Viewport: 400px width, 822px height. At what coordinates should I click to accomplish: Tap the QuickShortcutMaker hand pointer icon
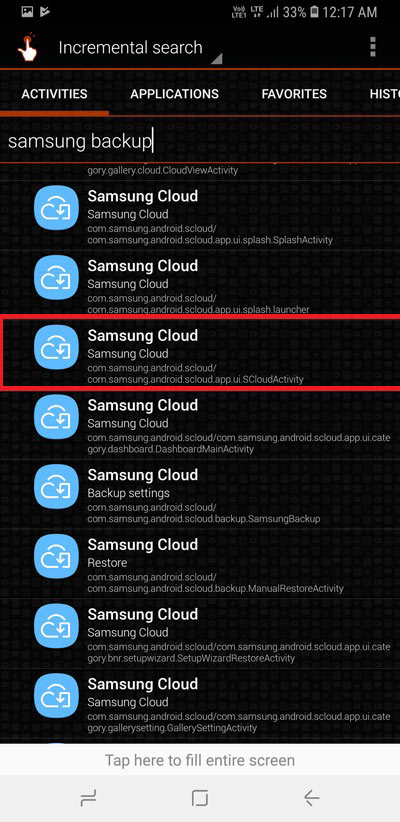coord(27,47)
